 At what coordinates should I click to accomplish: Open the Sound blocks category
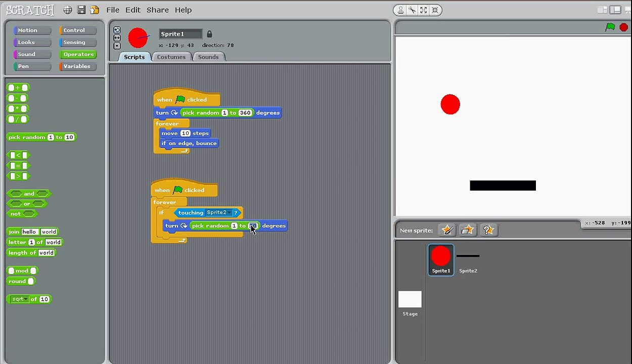coord(32,55)
